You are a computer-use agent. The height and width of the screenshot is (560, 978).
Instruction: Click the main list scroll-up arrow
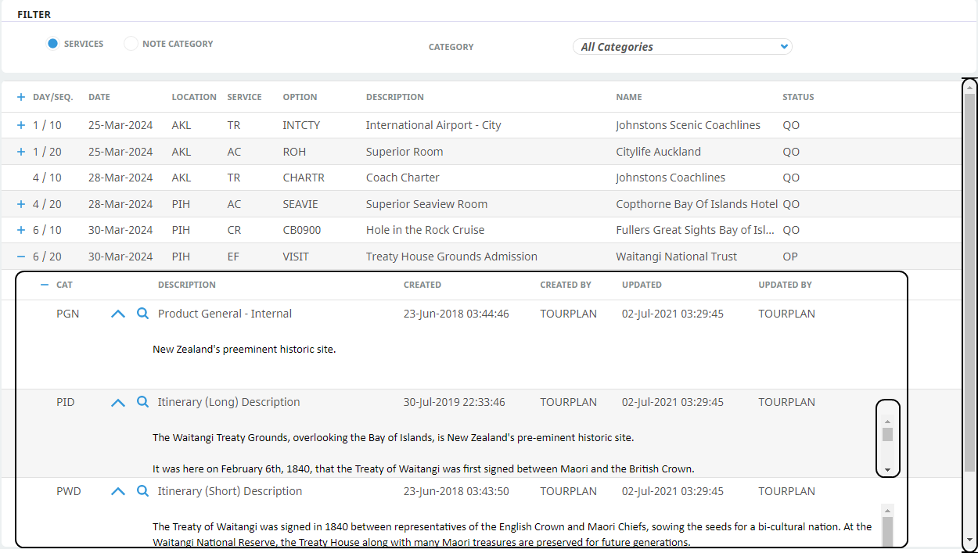point(969,87)
